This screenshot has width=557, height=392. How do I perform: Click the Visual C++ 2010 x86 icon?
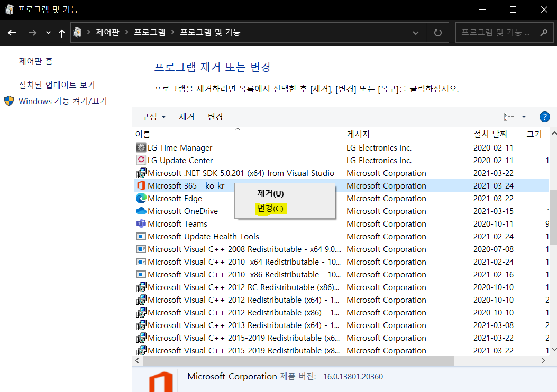tap(141, 275)
